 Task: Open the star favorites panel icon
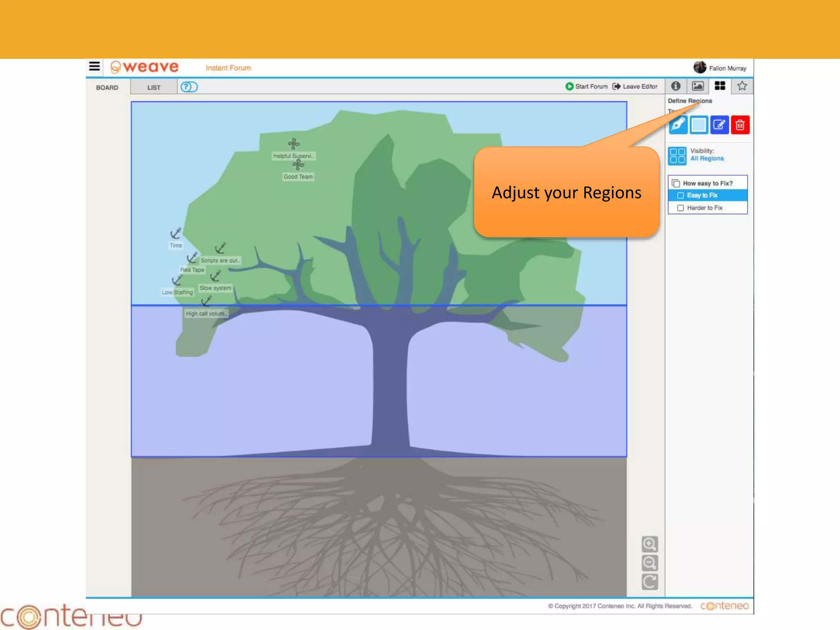pos(742,86)
